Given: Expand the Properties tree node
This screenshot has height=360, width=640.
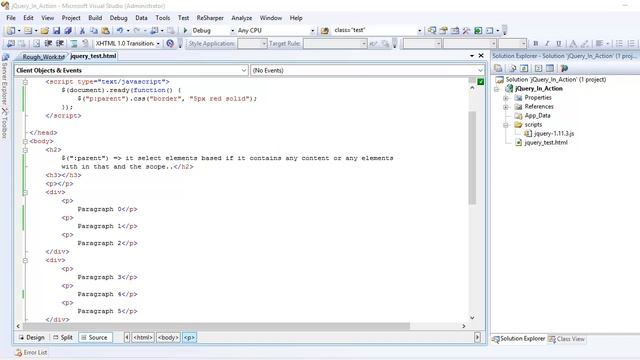Looking at the screenshot, I should pos(506,98).
